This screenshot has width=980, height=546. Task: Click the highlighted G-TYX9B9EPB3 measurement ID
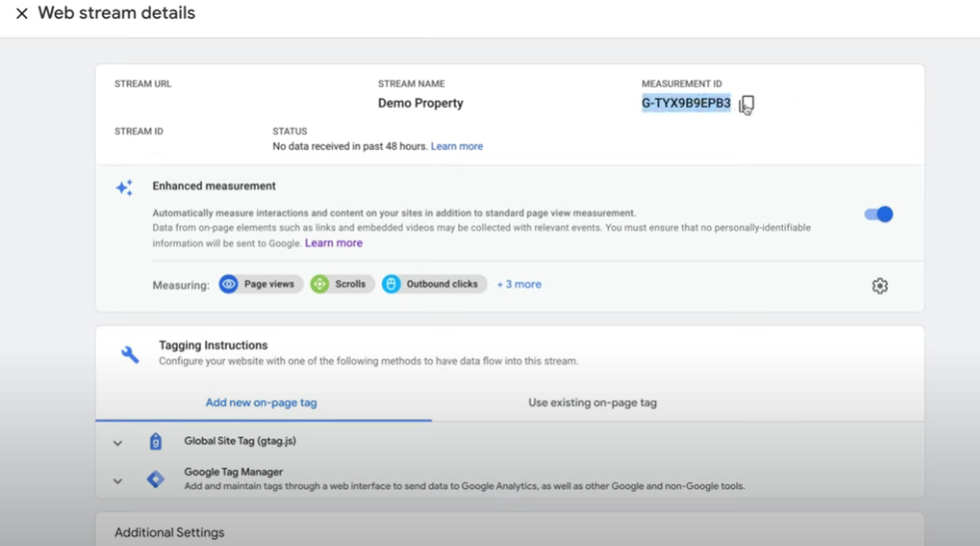pos(686,103)
